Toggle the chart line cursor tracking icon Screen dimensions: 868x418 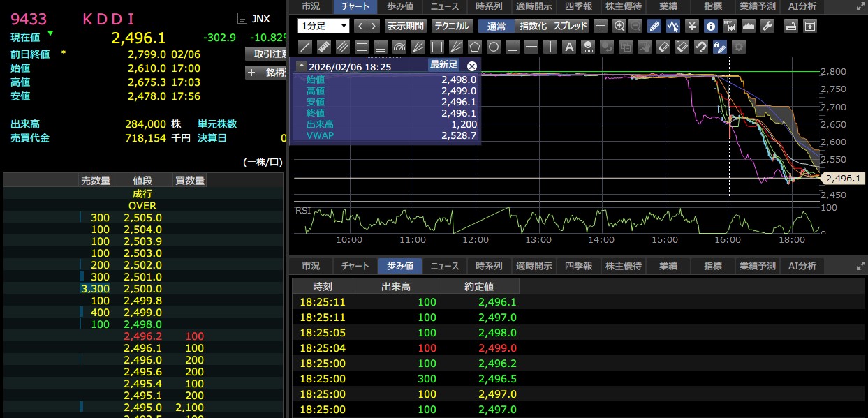673,27
